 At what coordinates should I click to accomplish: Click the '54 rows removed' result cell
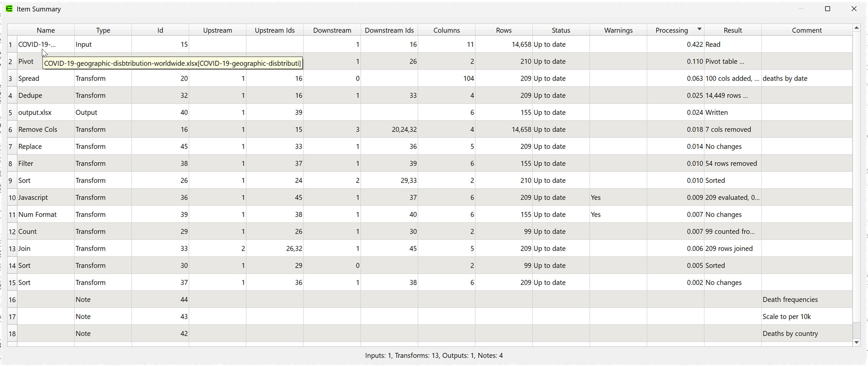[733, 163]
